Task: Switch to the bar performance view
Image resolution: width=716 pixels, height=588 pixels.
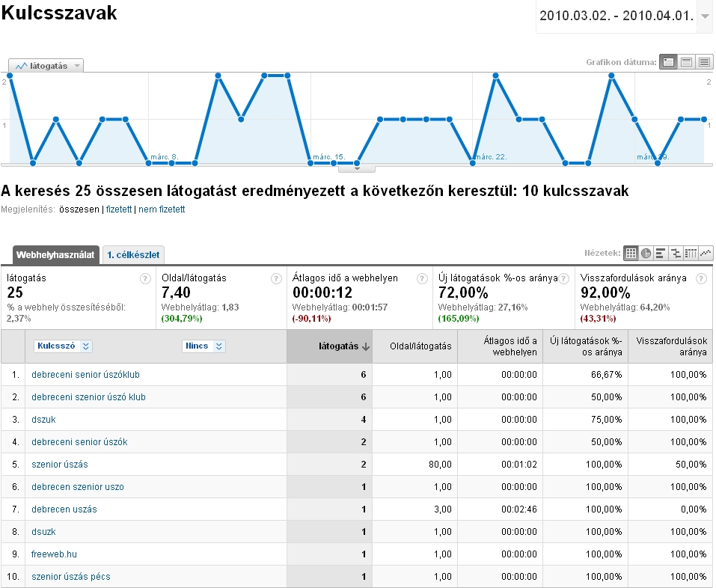Action: pyautogui.click(x=661, y=254)
